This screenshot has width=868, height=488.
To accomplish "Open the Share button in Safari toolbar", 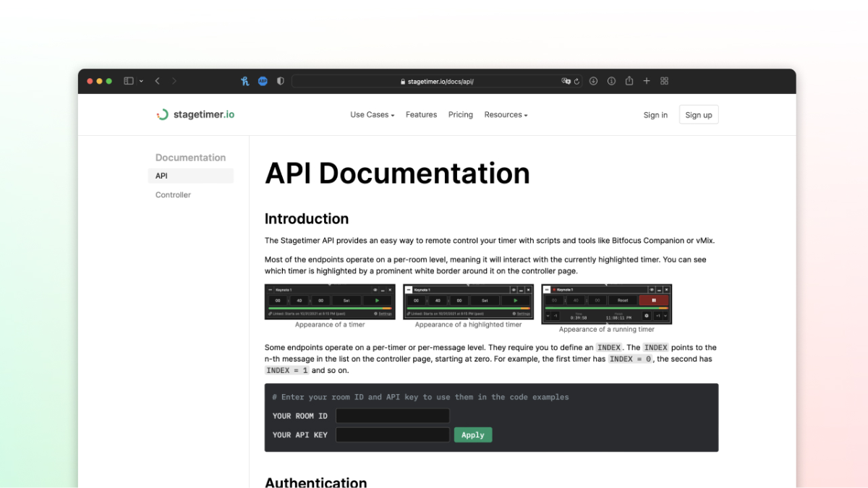I will tap(629, 80).
